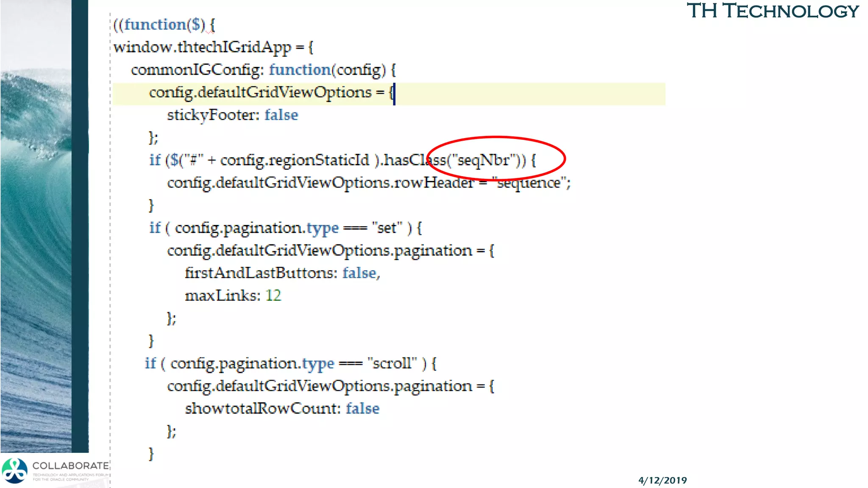Click the ocean wave image
This screenshot has height=488, width=868.
click(x=36, y=226)
